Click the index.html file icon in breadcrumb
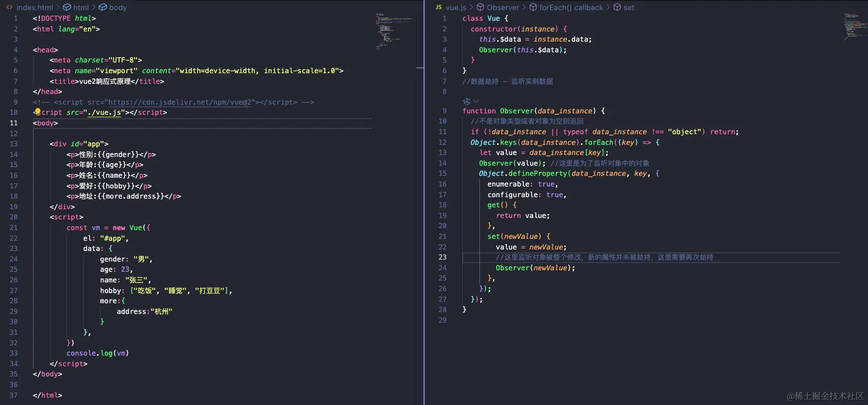This screenshot has height=405, width=868. [9, 7]
